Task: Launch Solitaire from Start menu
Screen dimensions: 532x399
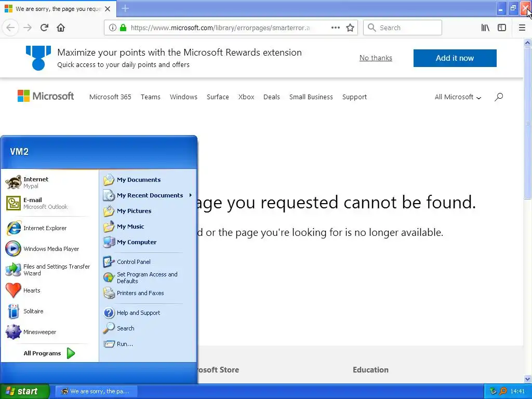Action: (49, 311)
